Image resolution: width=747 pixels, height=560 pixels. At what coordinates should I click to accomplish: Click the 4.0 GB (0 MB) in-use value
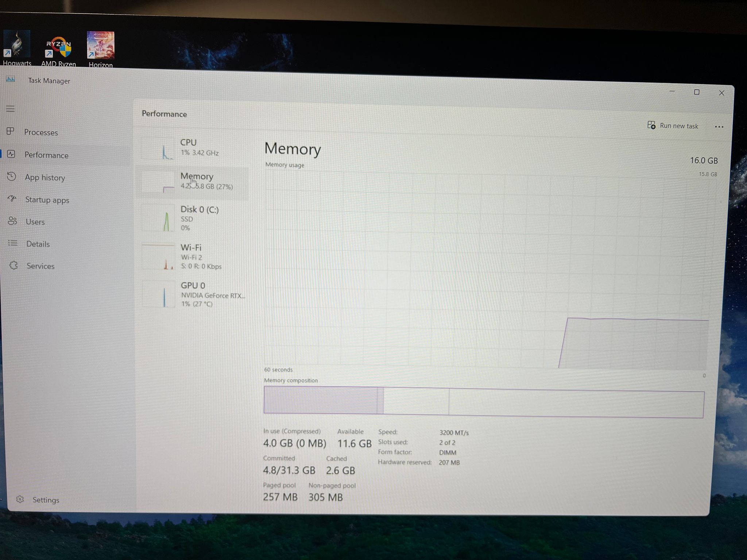pyautogui.click(x=295, y=443)
